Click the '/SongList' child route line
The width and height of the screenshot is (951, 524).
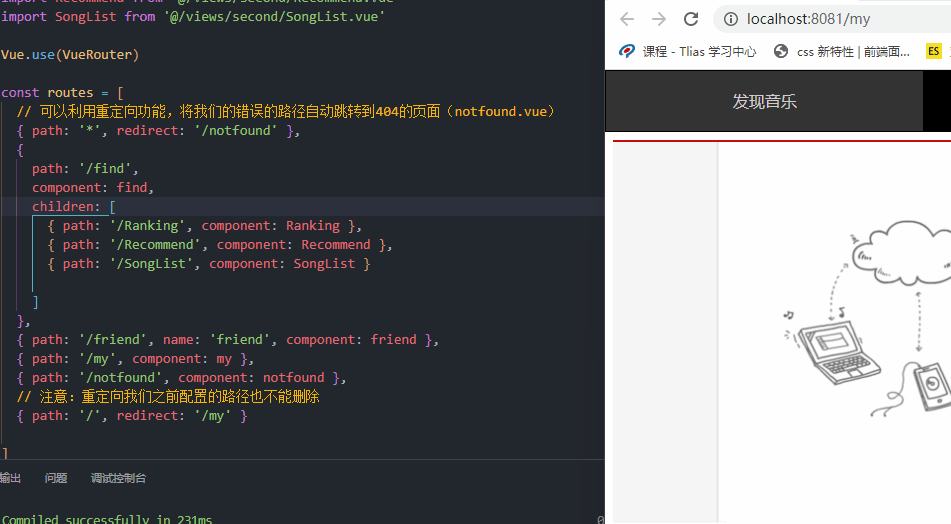209,264
